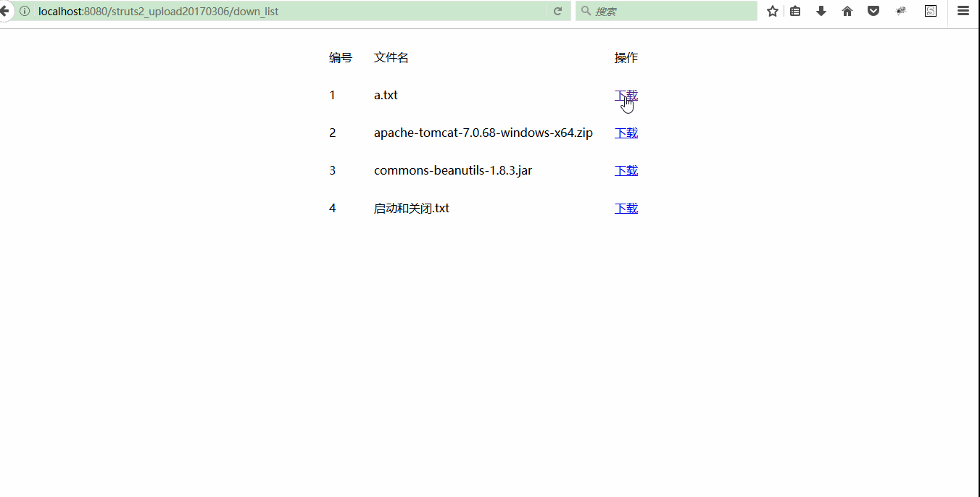
Task: Click the browser back arrow button
Action: point(4,11)
